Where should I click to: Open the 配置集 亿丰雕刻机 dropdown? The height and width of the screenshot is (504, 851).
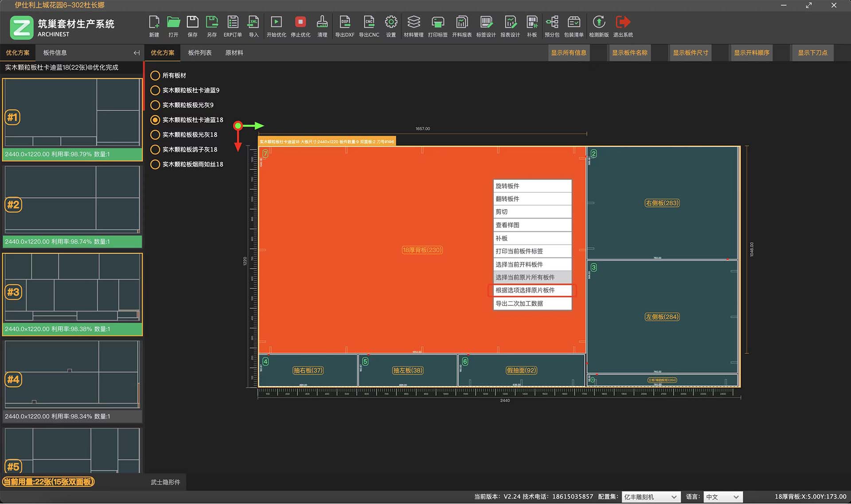(650, 497)
